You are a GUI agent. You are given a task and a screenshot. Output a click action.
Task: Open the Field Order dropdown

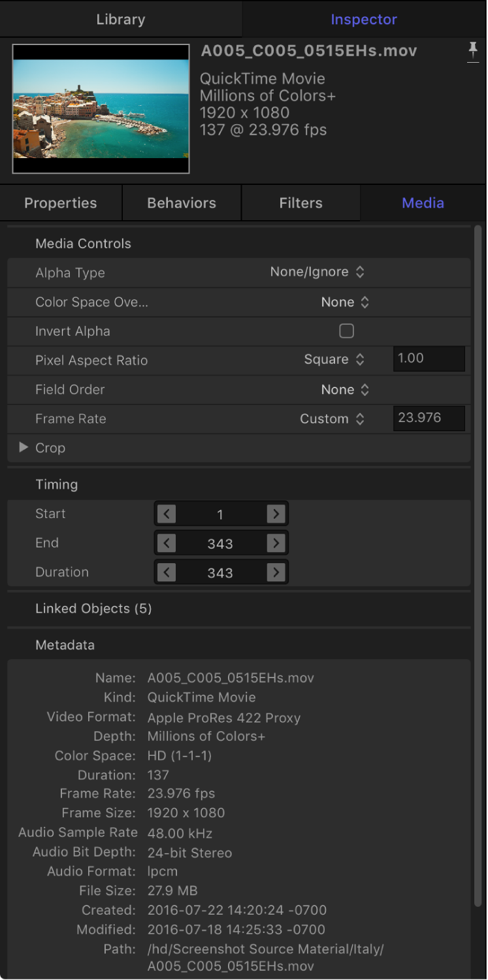click(345, 389)
